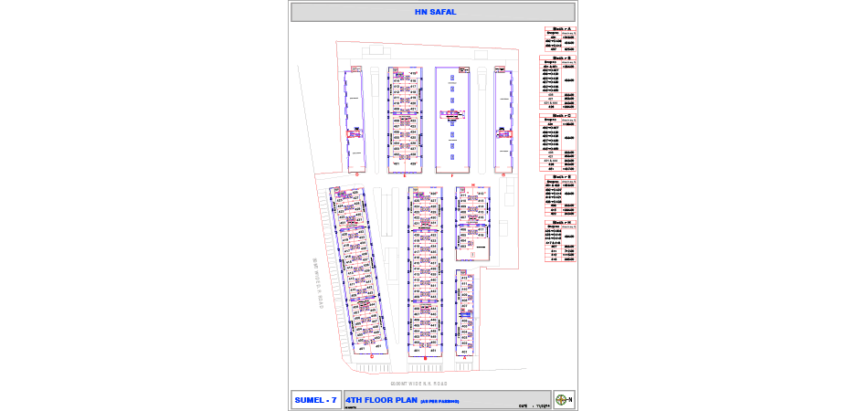
Task: Select the SUMEL - 7 project label
Action: coord(315,400)
